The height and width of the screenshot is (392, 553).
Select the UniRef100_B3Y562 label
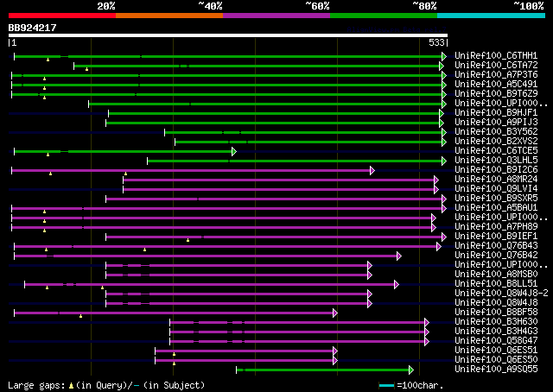click(x=496, y=132)
